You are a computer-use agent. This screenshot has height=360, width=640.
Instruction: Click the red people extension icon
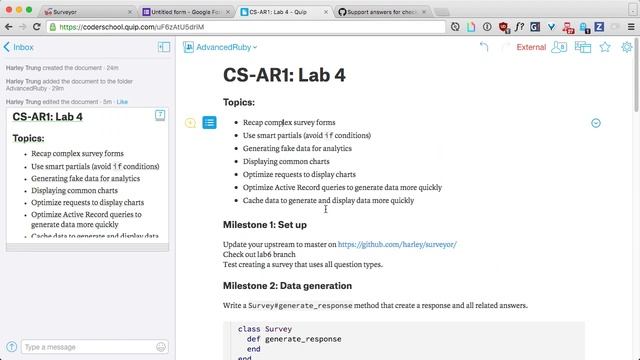(x=568, y=27)
